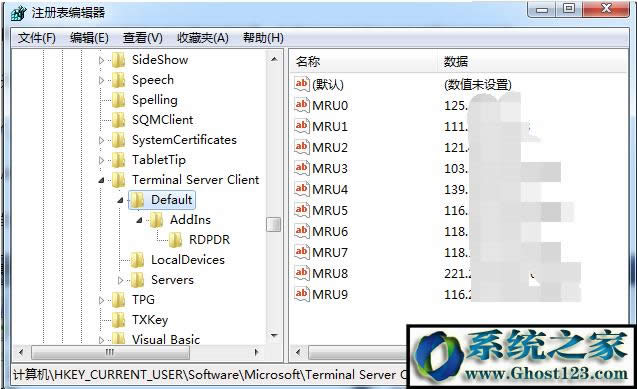The image size is (637, 389).
Task: Select the LocalDevices key label
Action: click(188, 260)
